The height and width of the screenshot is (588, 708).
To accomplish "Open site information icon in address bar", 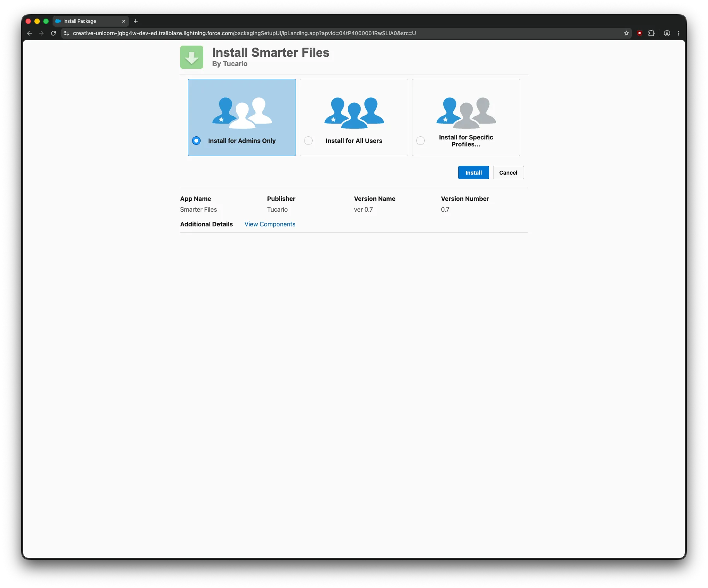I will [x=66, y=33].
